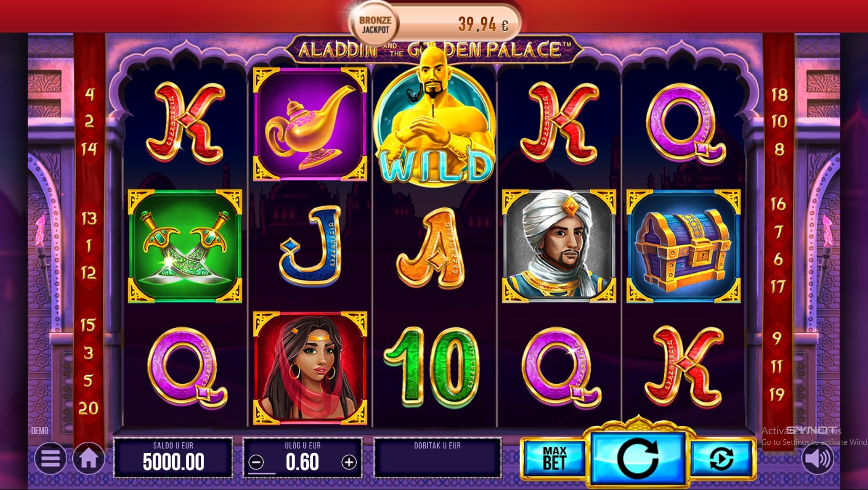868x490 pixels.
Task: Select payline number 20 on left strip
Action: pyautogui.click(x=89, y=408)
